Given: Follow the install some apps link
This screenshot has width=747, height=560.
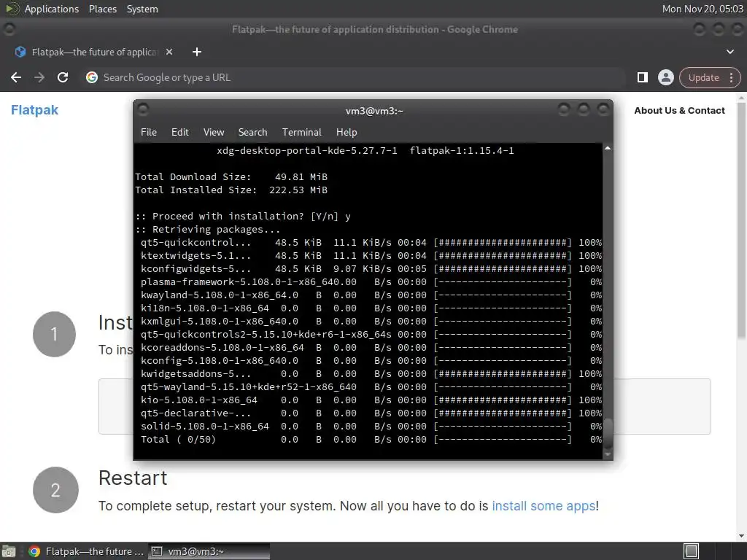Looking at the screenshot, I should (x=543, y=506).
